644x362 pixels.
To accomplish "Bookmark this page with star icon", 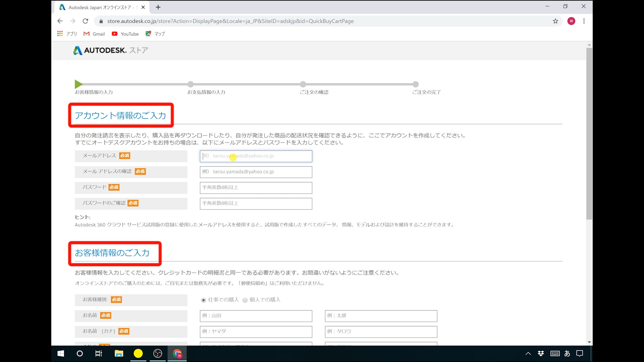I will (555, 21).
